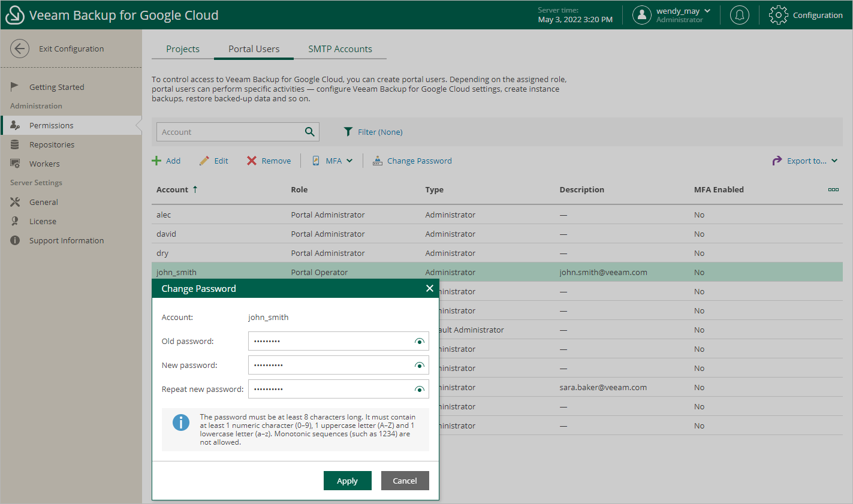Viewport: 853px width, 504px height.
Task: Click the Permissions sidebar icon
Action: pos(15,125)
